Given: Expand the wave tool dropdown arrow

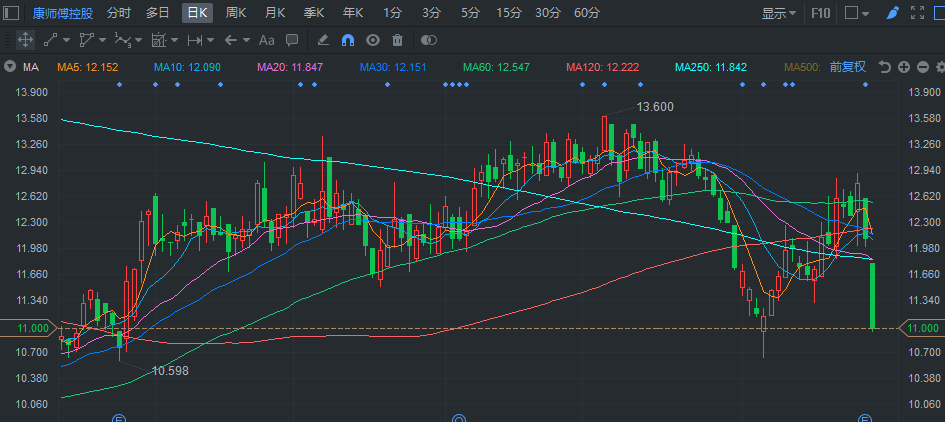Looking at the screenshot, I should click(139, 40).
